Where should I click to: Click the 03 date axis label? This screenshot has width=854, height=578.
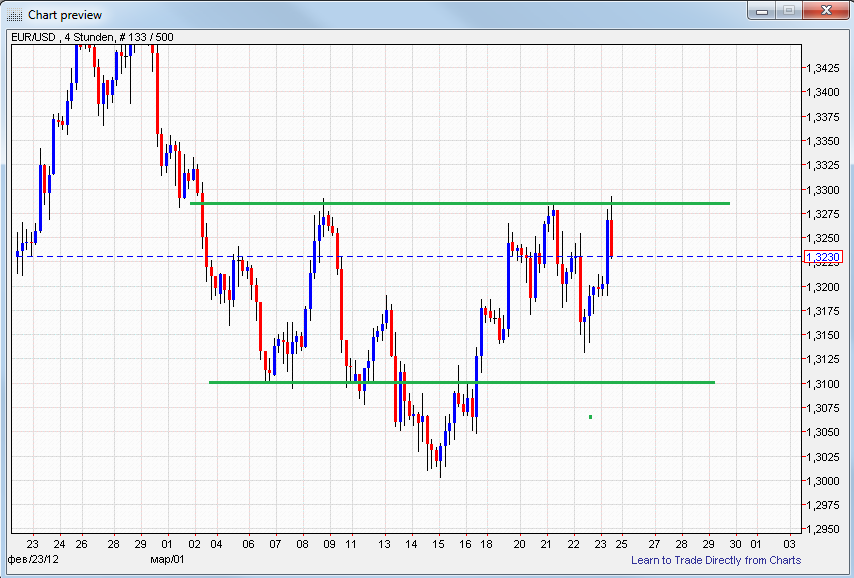pos(789,544)
